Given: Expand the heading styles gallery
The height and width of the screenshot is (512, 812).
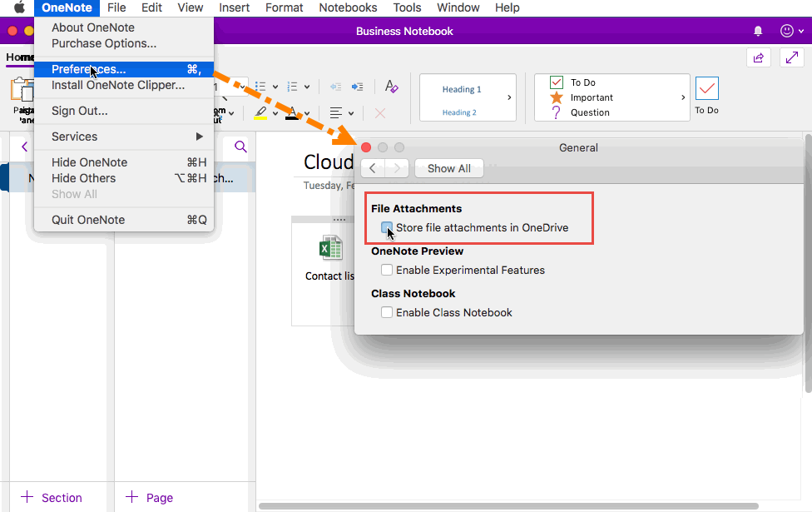Looking at the screenshot, I should click(x=509, y=97).
